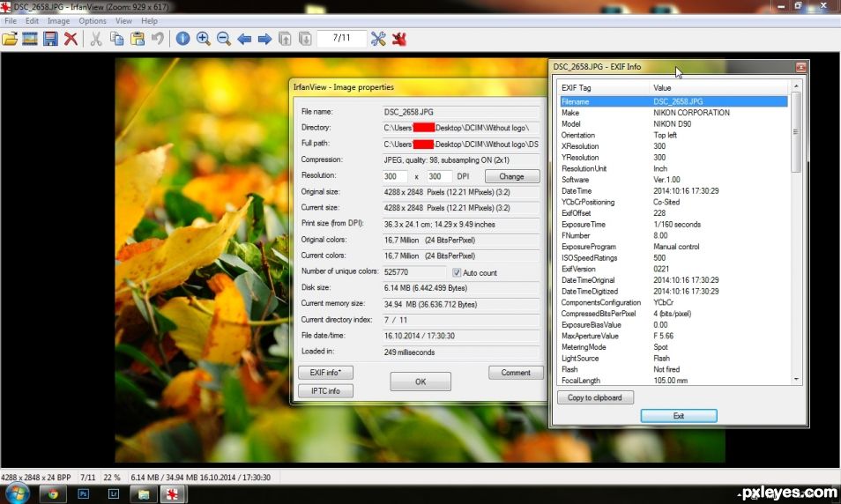Copy the image using the copy icon

point(117,39)
